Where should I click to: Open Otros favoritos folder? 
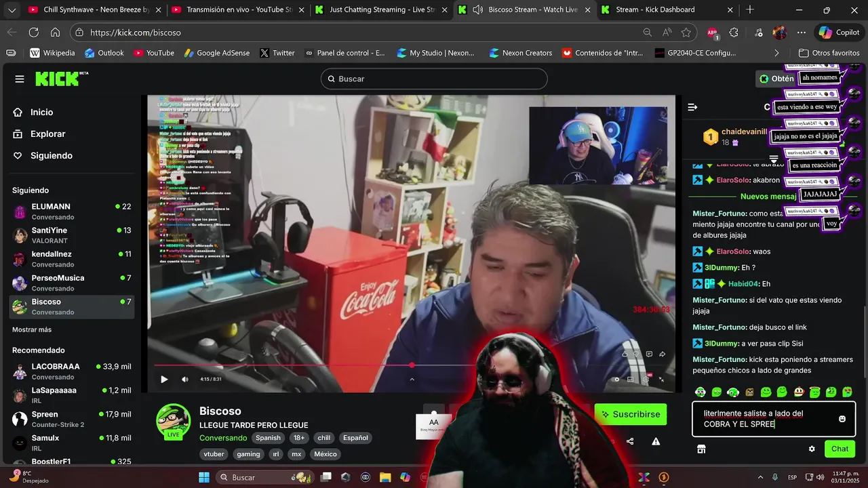click(x=829, y=53)
